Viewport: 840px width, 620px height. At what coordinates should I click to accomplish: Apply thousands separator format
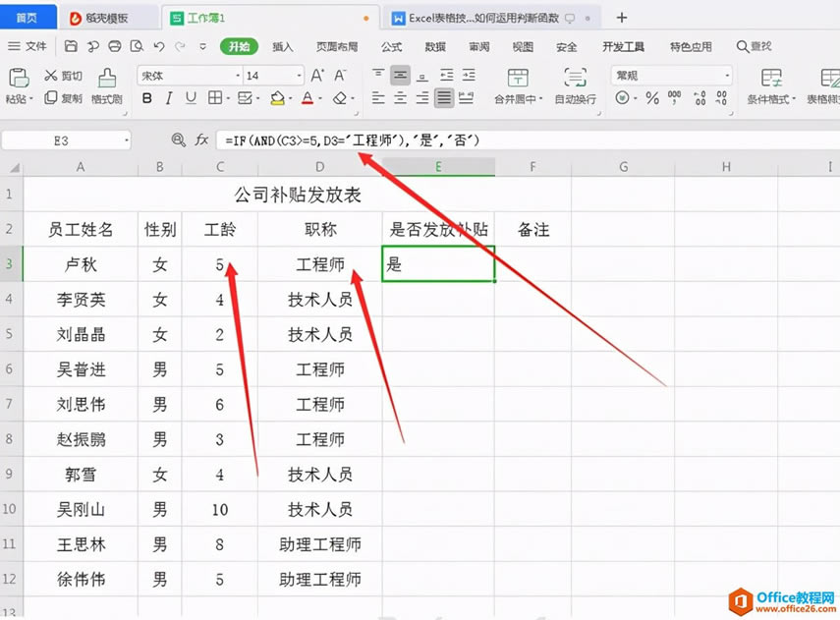[x=675, y=97]
